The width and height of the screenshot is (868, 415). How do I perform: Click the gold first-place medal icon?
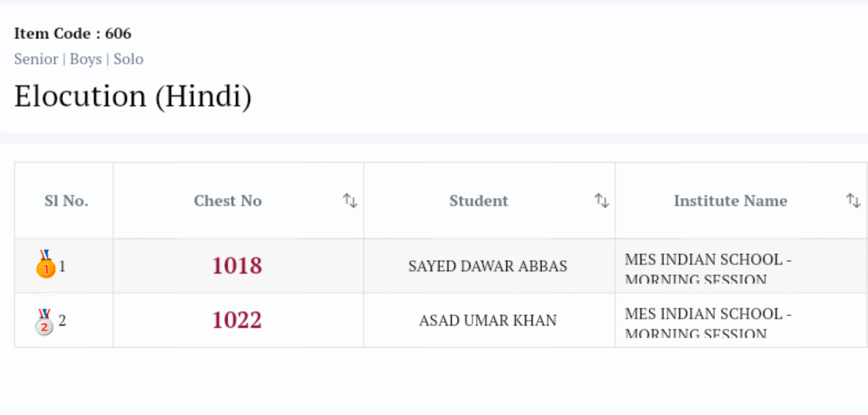pyautogui.click(x=45, y=266)
